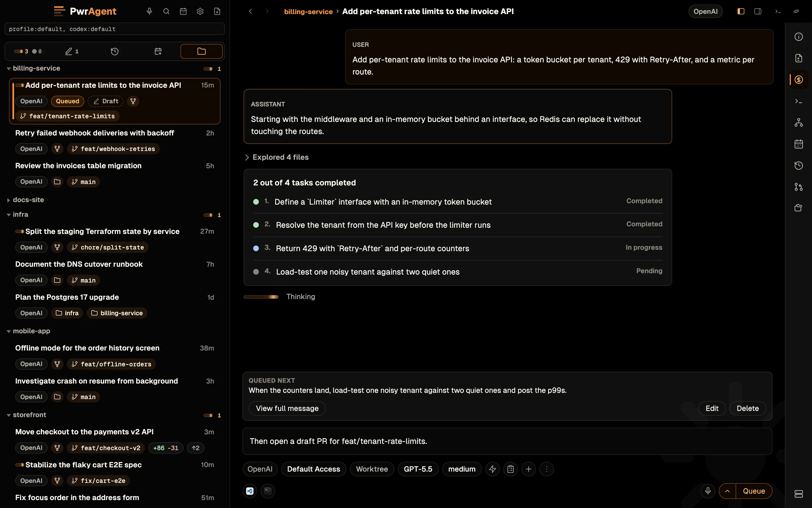
Task: Open the medium reasoning effort dropdown
Action: click(x=462, y=469)
